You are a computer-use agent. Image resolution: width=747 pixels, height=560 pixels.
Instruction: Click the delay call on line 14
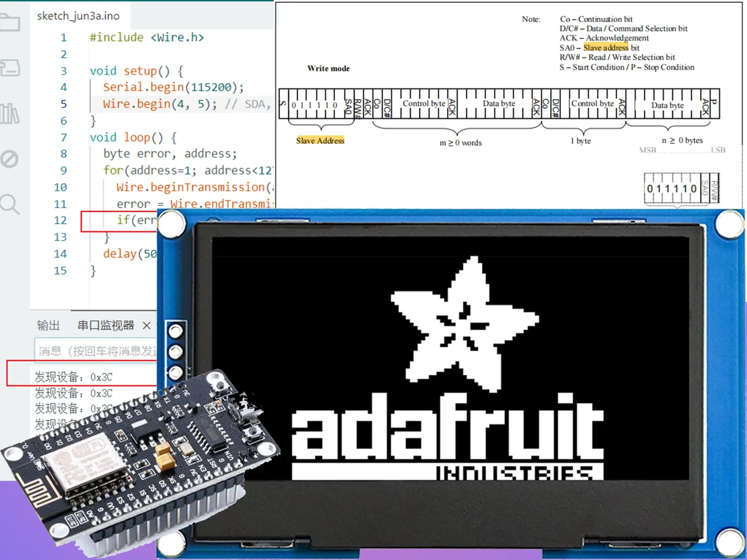point(130,254)
